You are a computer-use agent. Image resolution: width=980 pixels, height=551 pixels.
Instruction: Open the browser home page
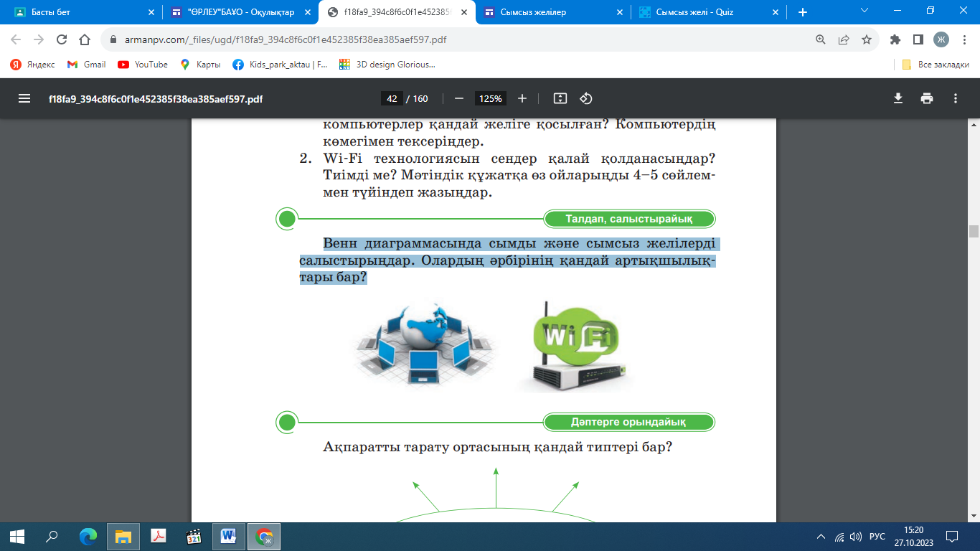pyautogui.click(x=85, y=40)
